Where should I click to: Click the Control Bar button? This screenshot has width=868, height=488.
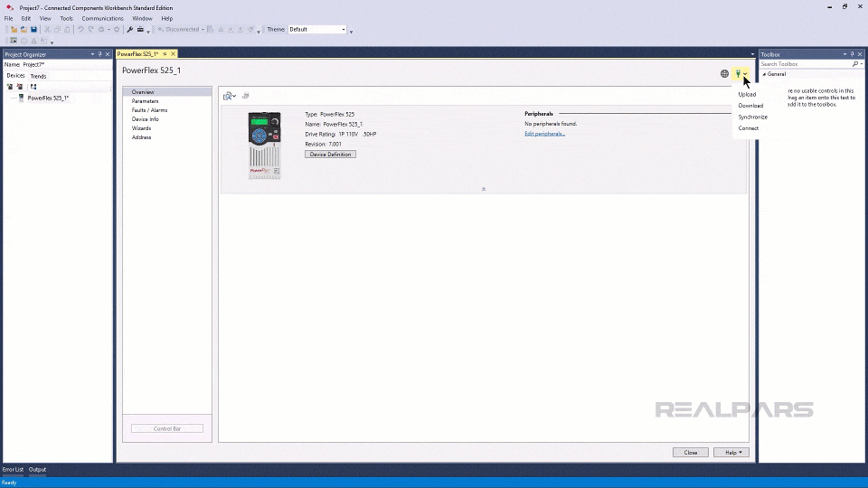[167, 428]
